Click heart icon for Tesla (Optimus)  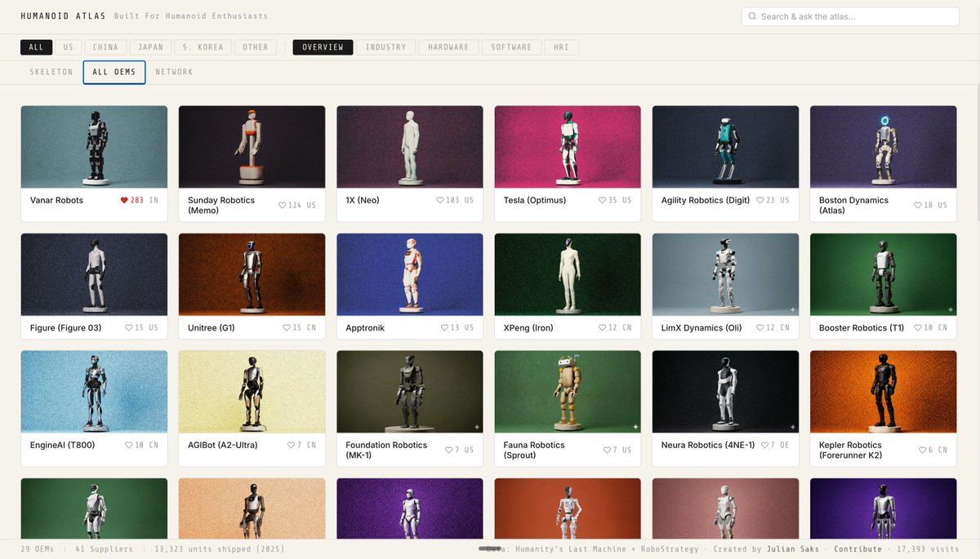pos(603,200)
